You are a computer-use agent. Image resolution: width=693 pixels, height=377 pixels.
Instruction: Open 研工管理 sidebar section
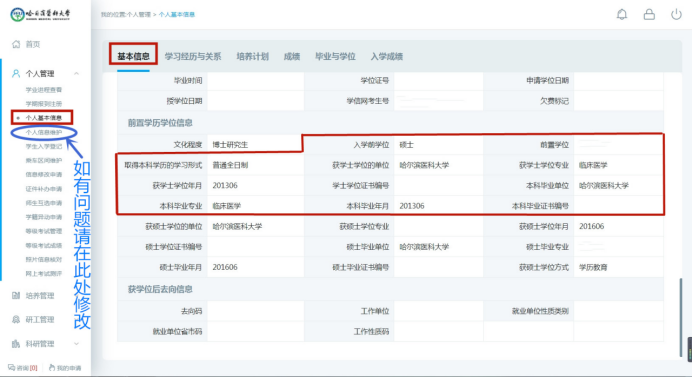(40, 320)
